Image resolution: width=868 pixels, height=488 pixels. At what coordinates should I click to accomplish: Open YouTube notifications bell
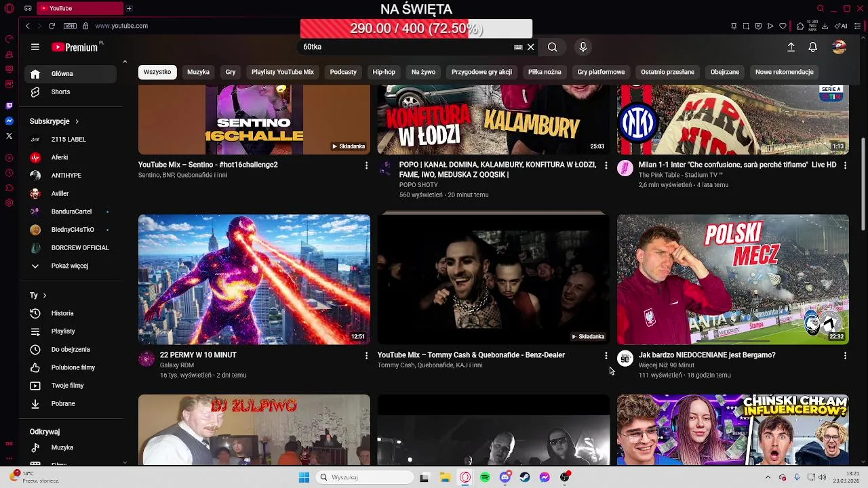pyautogui.click(x=812, y=47)
